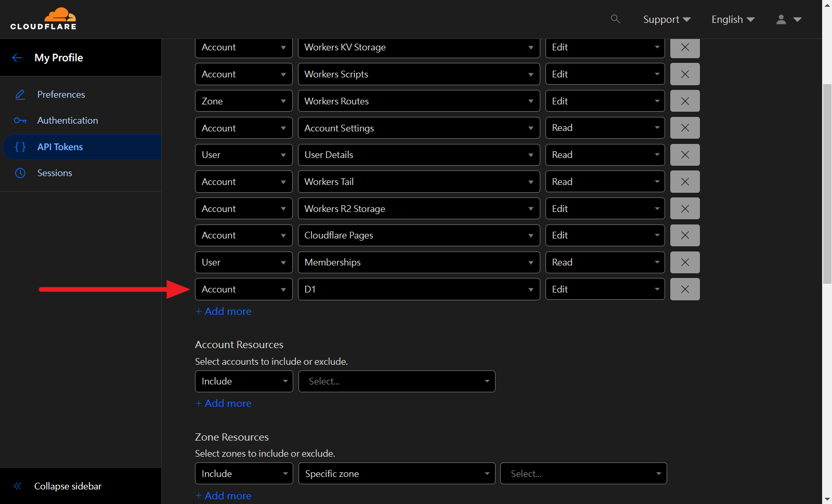832x504 pixels.
Task: Delete the Workers Routes permission row
Action: [x=684, y=101]
